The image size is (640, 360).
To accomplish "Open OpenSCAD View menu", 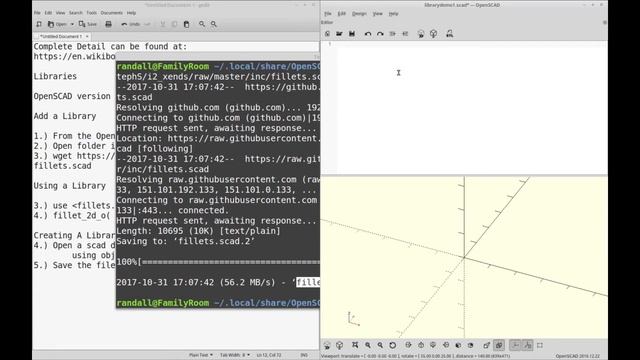I will (378, 13).
